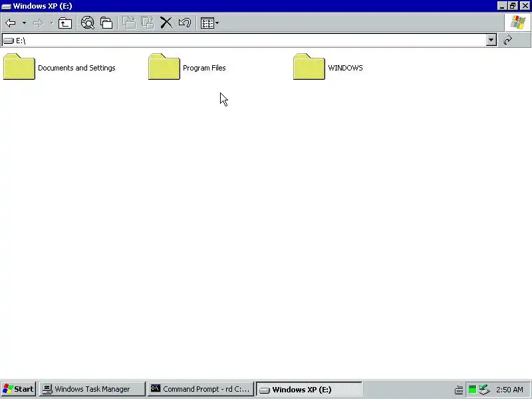The width and height of the screenshot is (532, 399).
Task: Click the Go arrow button
Action: coord(507,40)
